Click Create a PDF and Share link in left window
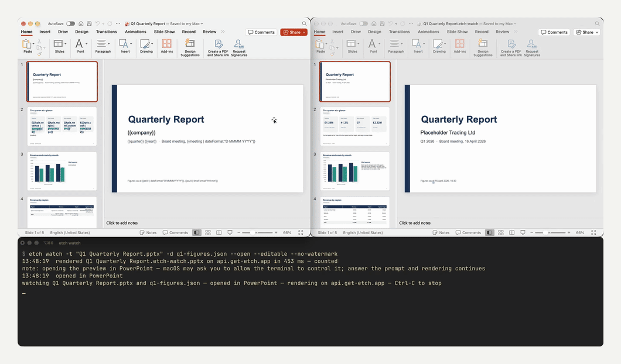 pyautogui.click(x=218, y=48)
